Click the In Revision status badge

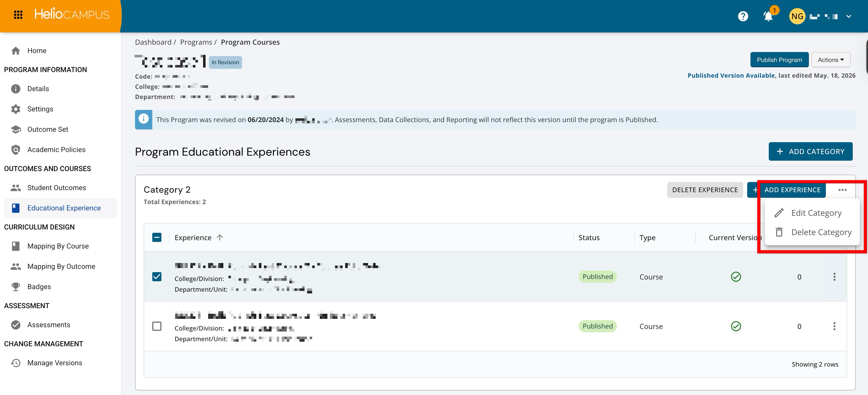tap(225, 62)
